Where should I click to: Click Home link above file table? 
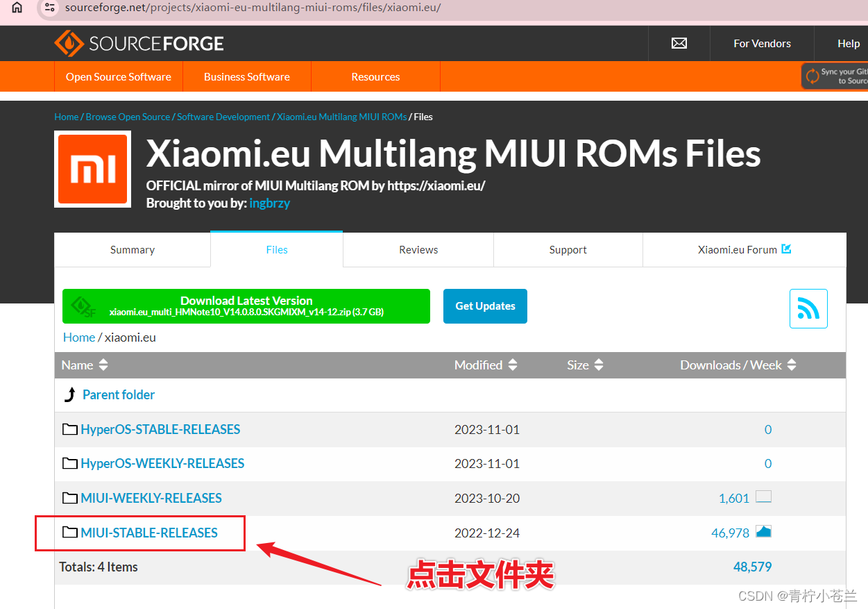[79, 337]
